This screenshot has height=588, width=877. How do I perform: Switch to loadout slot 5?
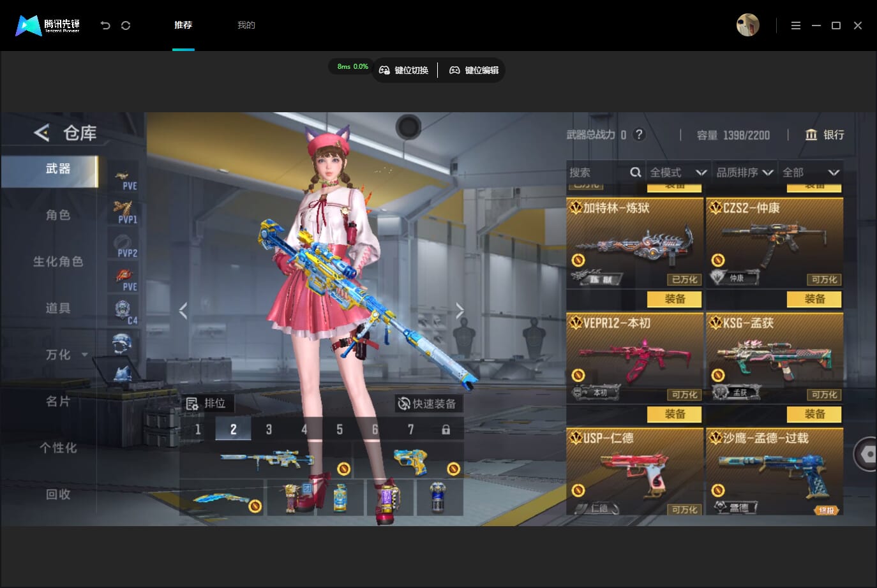(x=340, y=429)
